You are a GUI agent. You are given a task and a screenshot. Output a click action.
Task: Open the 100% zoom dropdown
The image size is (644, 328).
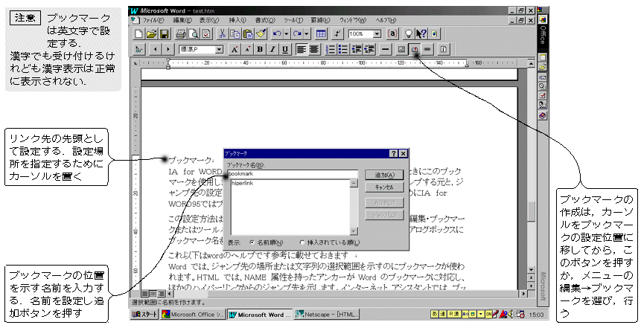pos(377,33)
